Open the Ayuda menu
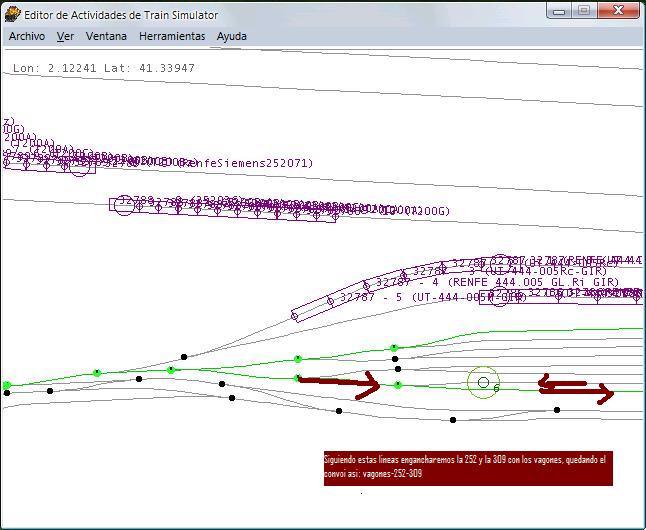Image resolution: width=646 pixels, height=530 pixels. click(232, 36)
